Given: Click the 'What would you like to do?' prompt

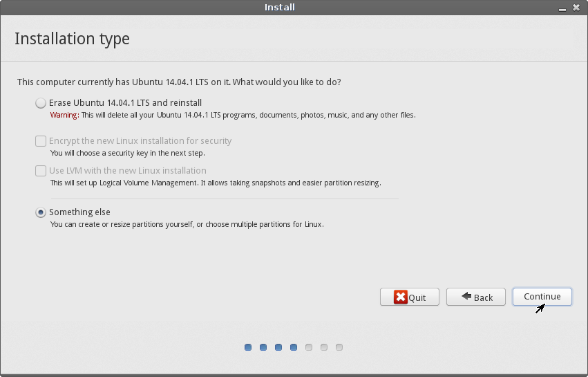Looking at the screenshot, I should coord(287,82).
